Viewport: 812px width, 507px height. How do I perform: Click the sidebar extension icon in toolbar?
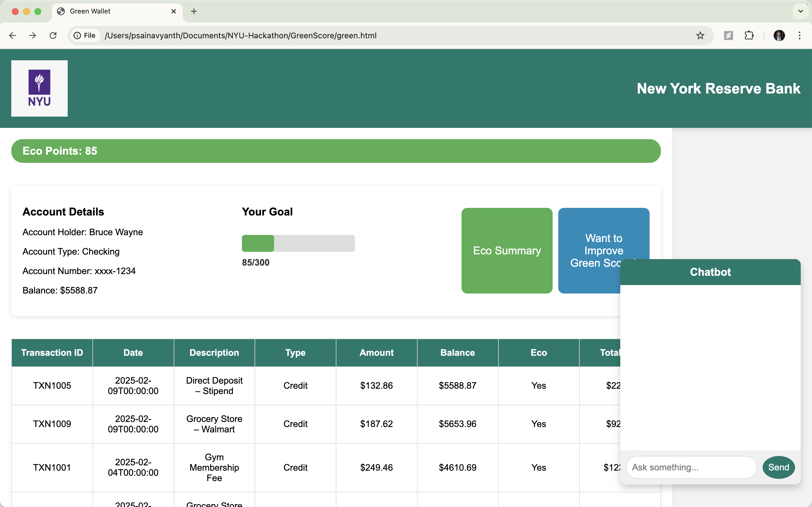(728, 35)
